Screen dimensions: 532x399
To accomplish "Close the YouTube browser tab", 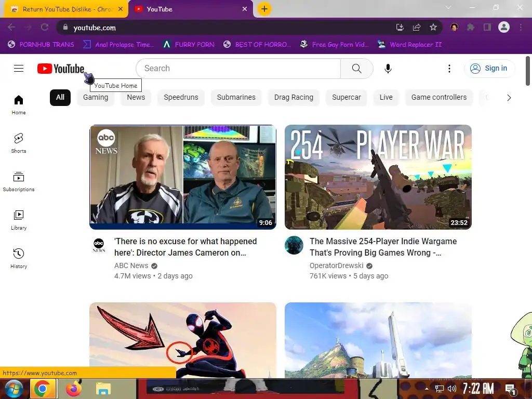I will [x=245, y=9].
